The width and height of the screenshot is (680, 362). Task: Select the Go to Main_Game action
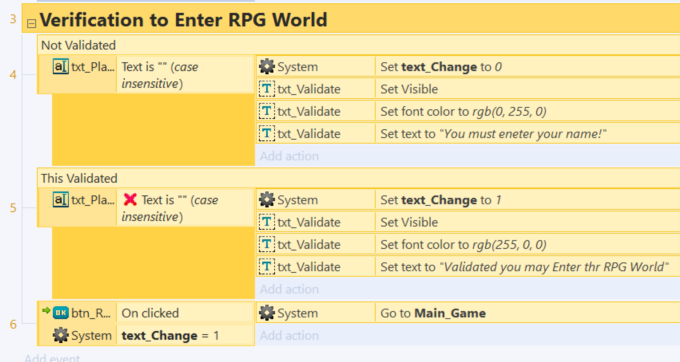(527, 313)
